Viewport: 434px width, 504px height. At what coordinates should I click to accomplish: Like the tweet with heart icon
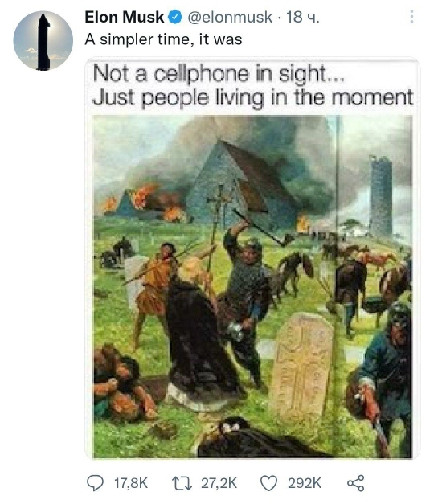268,483
